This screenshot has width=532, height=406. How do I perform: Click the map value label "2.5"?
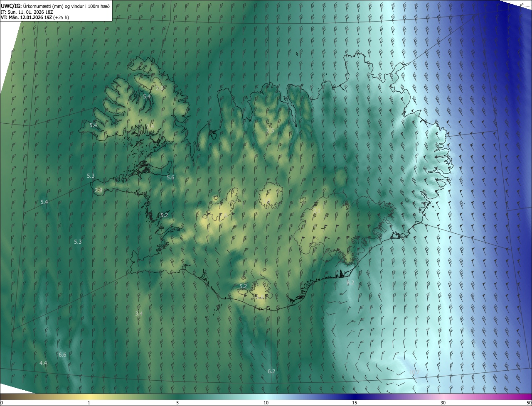pyautogui.click(x=270, y=130)
